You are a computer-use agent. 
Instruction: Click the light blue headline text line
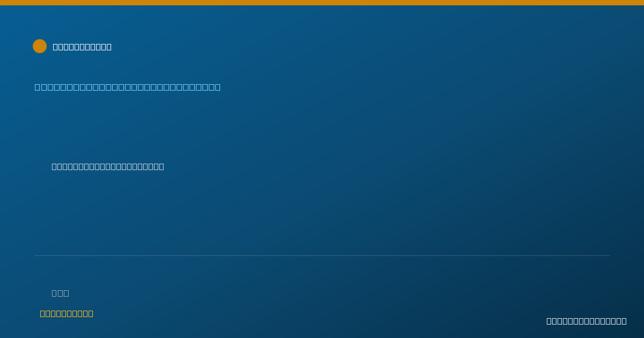pos(128,87)
